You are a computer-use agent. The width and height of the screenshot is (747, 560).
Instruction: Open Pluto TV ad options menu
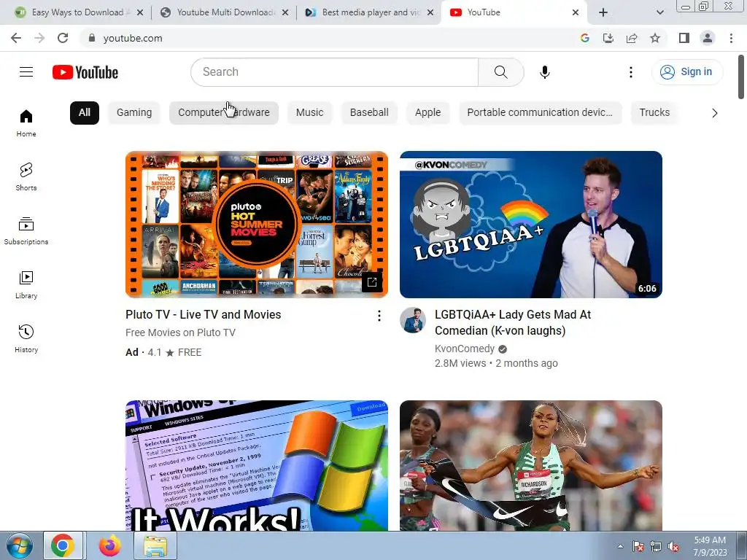coord(379,316)
